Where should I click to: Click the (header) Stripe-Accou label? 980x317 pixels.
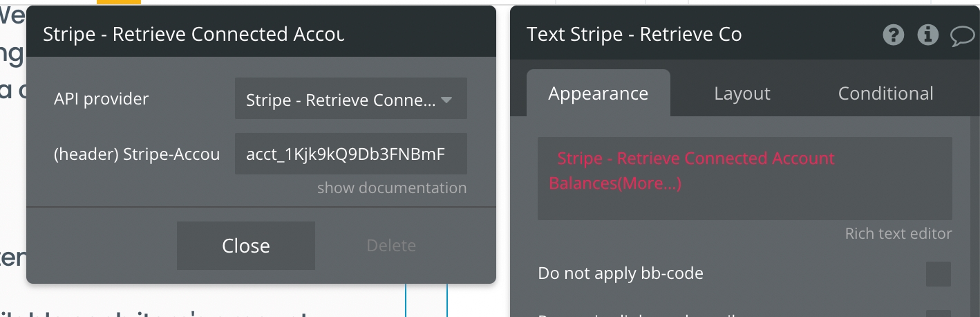pos(137,154)
